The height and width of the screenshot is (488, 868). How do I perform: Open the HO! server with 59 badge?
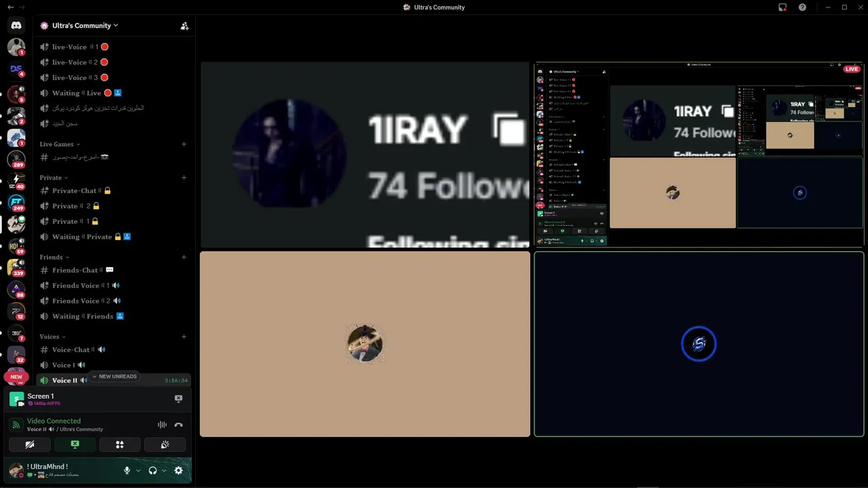[16, 246]
